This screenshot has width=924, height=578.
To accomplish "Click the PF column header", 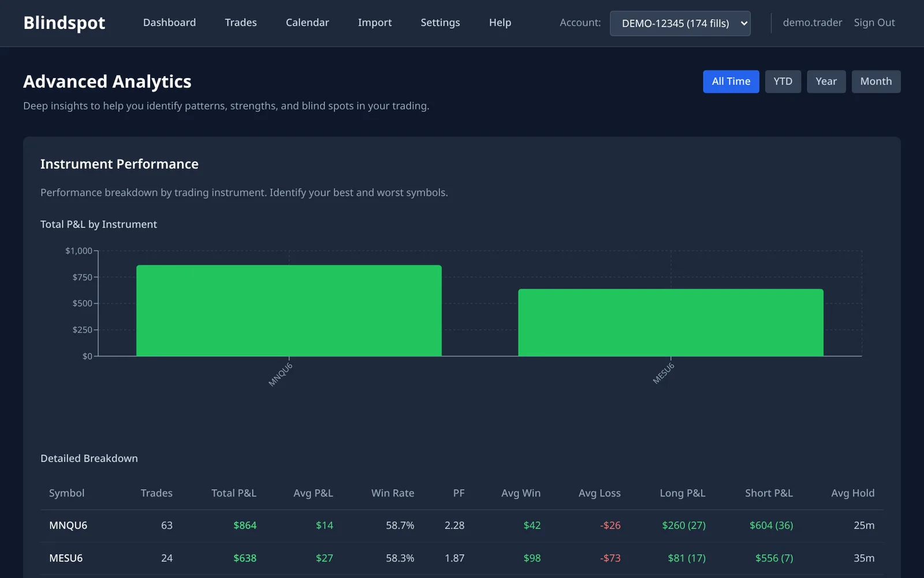I will tap(459, 493).
